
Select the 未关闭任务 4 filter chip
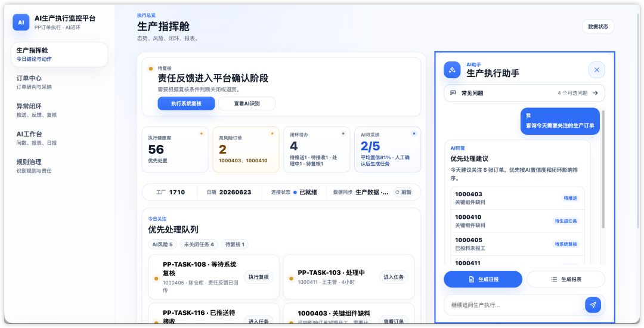(199, 245)
